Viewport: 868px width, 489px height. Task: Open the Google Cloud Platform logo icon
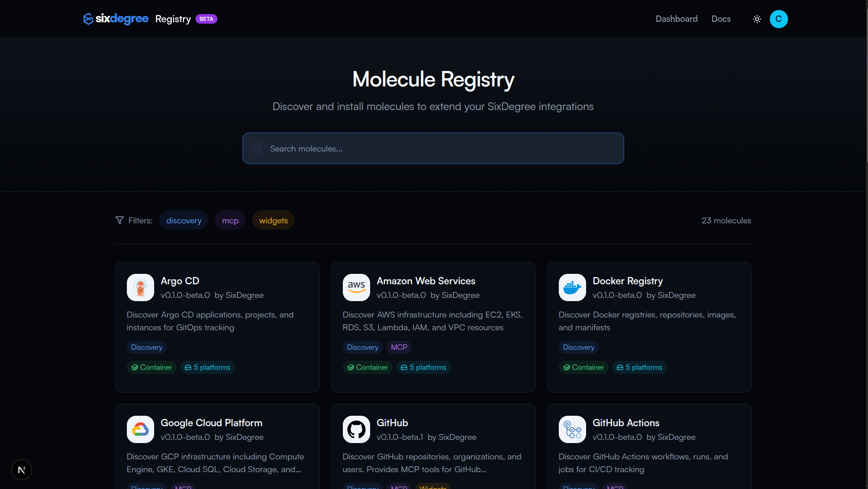pos(140,429)
